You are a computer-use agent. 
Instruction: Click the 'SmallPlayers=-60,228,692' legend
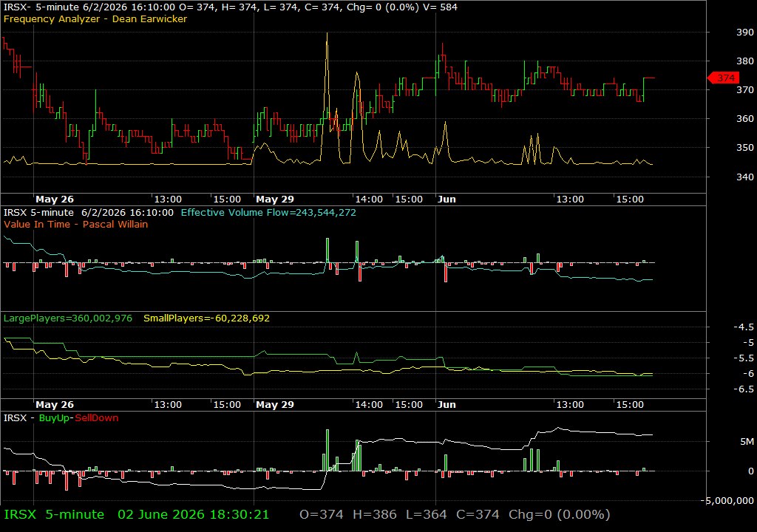point(207,318)
